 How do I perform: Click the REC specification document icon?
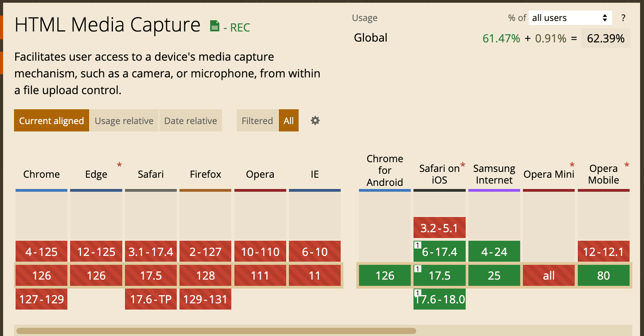tap(215, 26)
